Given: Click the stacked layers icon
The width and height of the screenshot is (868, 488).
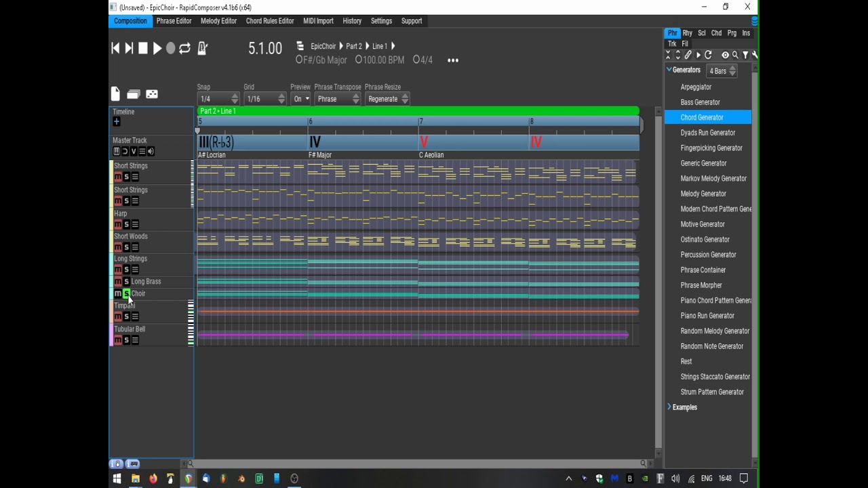Looking at the screenshot, I should coord(133,94).
